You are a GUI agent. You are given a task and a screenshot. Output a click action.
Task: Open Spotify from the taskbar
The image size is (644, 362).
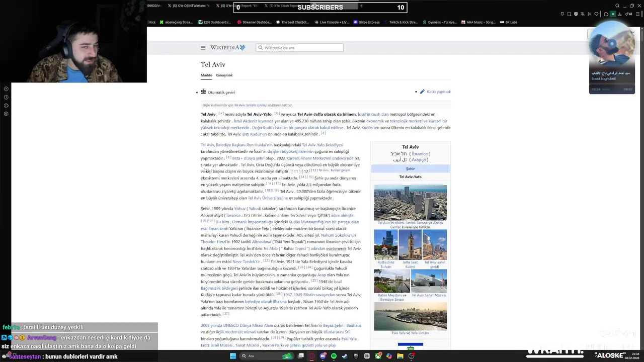coord(334,356)
